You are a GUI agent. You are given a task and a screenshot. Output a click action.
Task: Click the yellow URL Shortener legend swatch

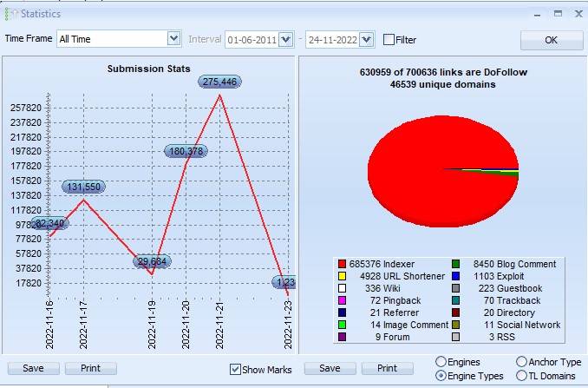click(x=342, y=276)
